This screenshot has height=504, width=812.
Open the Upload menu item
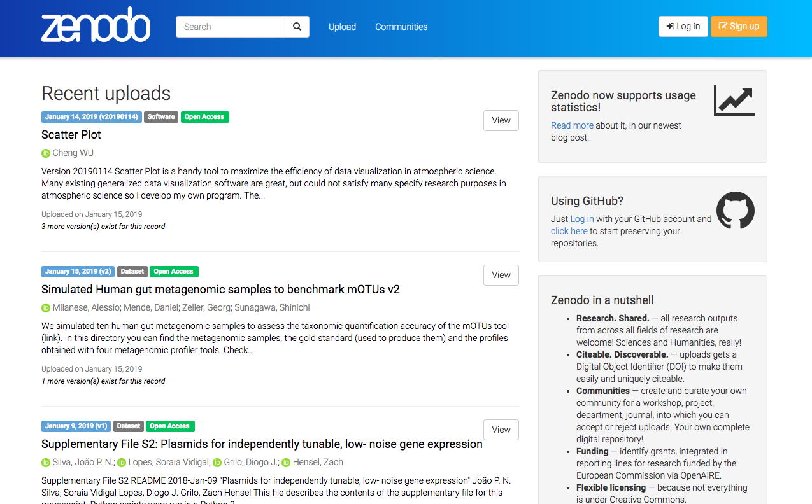(342, 27)
